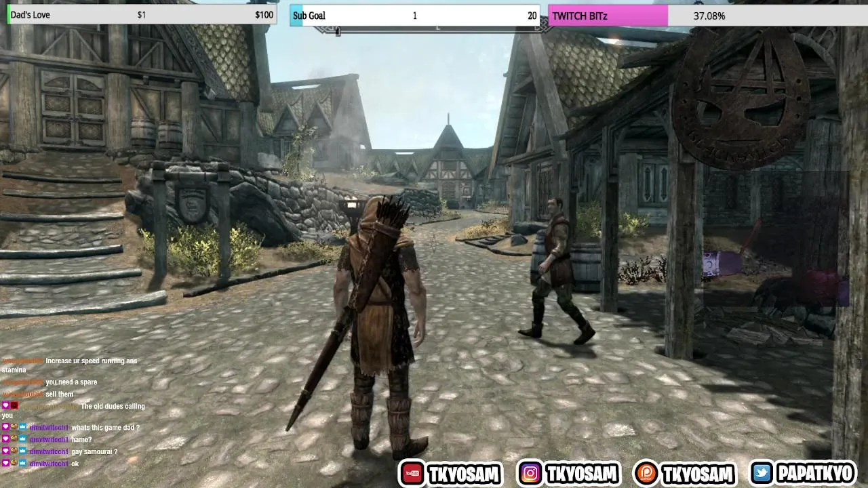Viewport: 868px width, 488px height.
Task: Click the crown badge beside "whats this game dad ?"
Action: (22, 428)
